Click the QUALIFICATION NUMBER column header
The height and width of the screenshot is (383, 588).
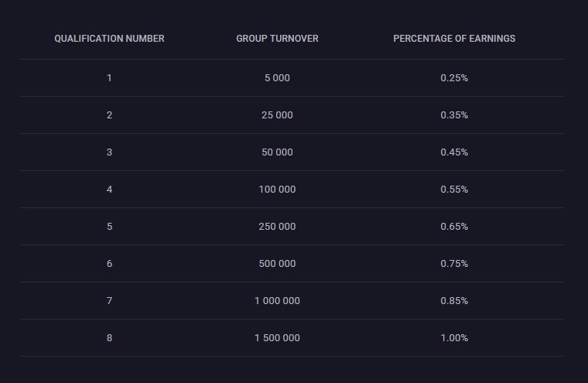[109, 39]
